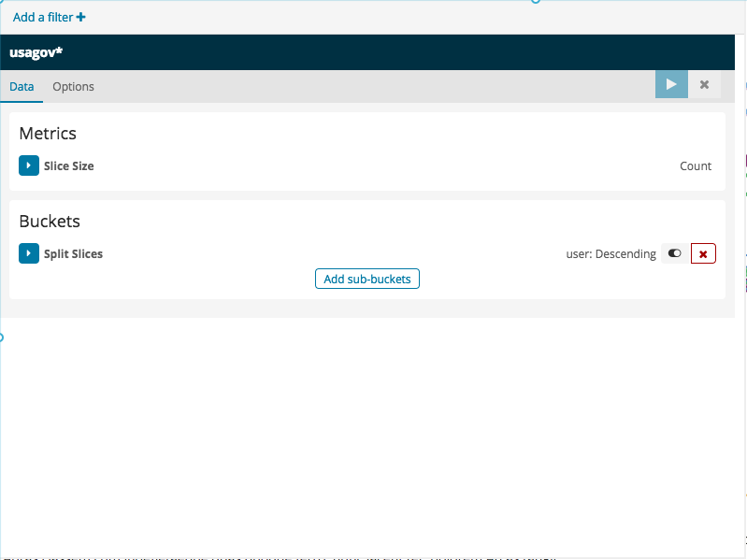Screen dimensions: 747x560
Task: Apply changes with the play button
Action: 671,84
